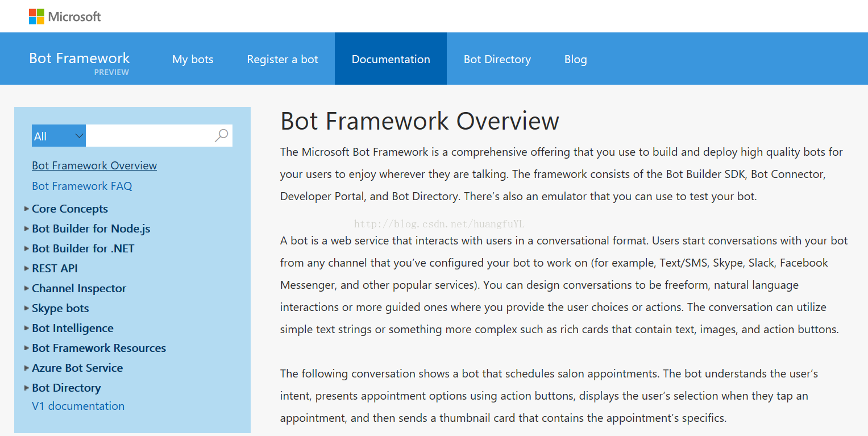Select Bot Directory sidebar label
Image resolution: width=868 pixels, height=436 pixels.
pos(67,388)
